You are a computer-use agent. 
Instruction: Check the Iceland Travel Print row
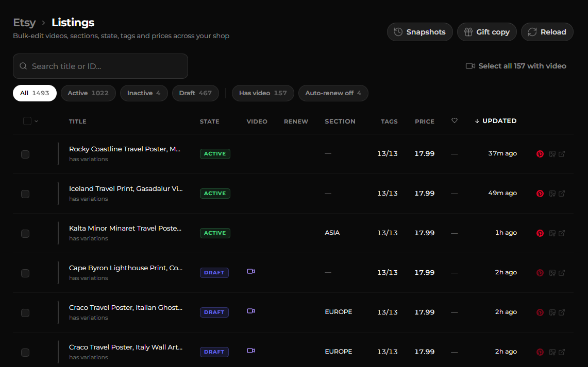[x=25, y=194]
